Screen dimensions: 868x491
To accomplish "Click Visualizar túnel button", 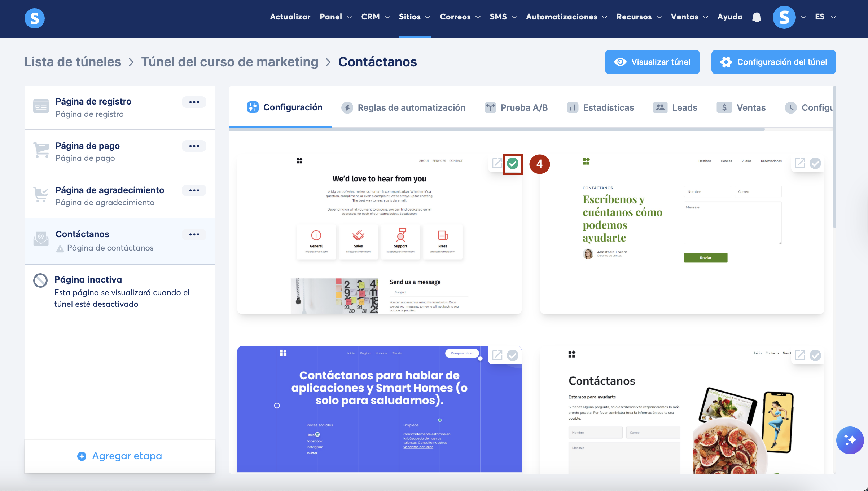I will [x=652, y=62].
